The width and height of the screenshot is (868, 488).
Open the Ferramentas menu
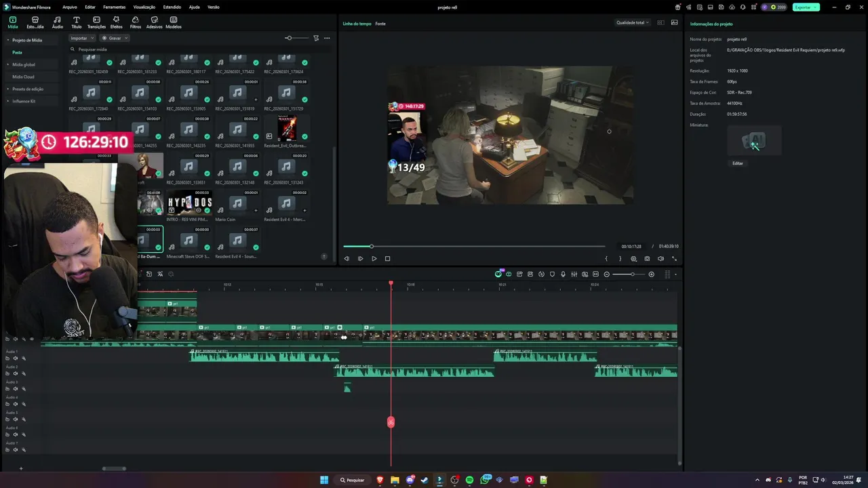click(114, 7)
